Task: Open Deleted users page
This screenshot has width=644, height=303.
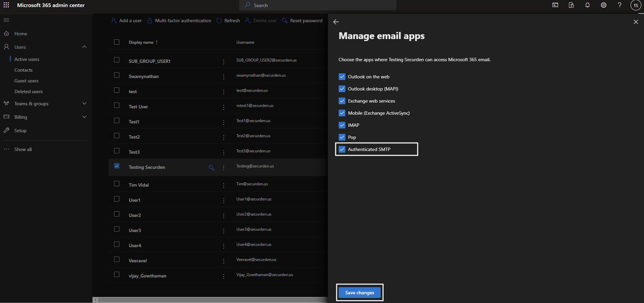Action: 29,91
